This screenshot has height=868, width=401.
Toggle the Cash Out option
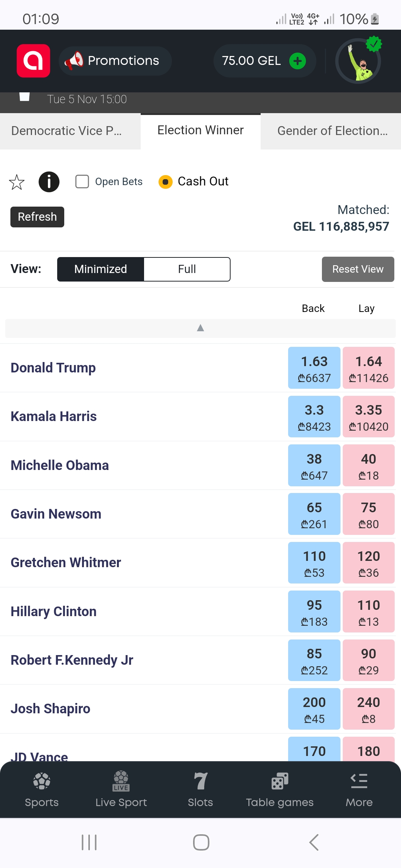(166, 182)
